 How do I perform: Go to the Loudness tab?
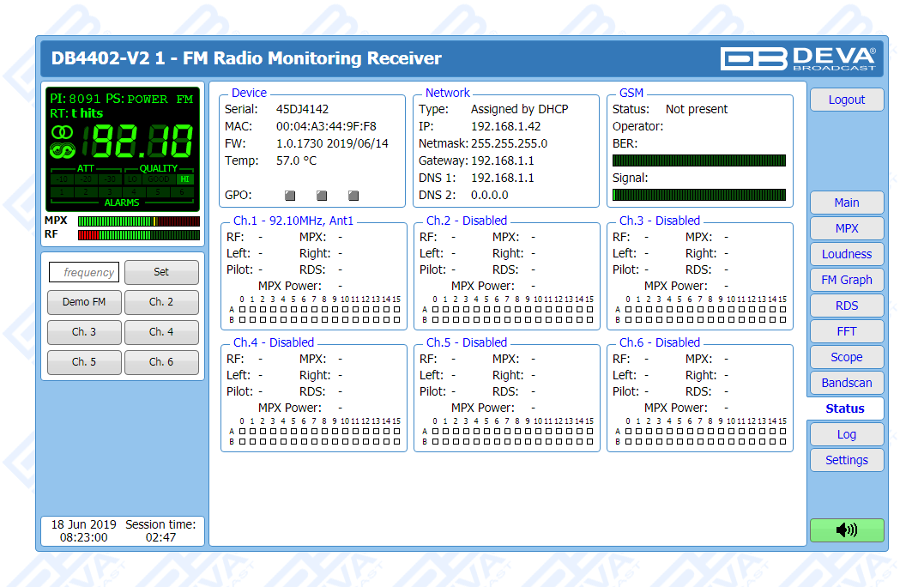point(846,254)
